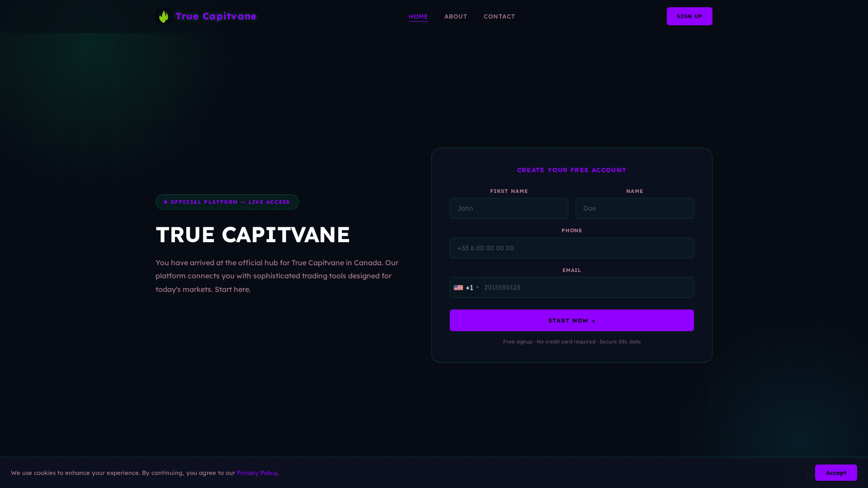The image size is (868, 488).
Task: Click the EMAIL field label
Action: pyautogui.click(x=572, y=270)
